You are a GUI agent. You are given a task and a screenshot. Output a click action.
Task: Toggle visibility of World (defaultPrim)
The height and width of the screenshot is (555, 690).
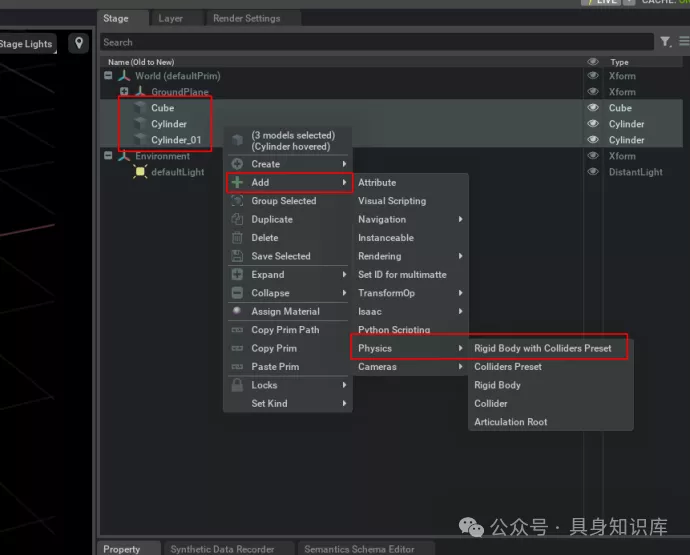[593, 76]
